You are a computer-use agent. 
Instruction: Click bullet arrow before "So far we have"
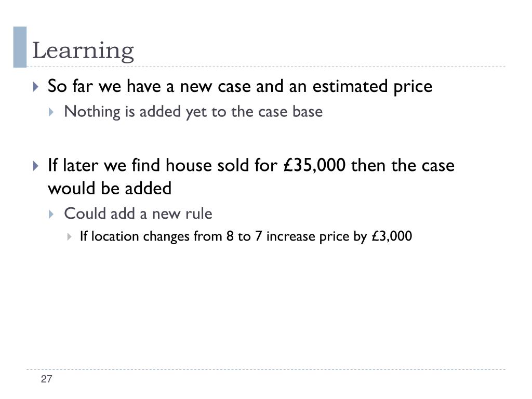[x=36, y=87]
